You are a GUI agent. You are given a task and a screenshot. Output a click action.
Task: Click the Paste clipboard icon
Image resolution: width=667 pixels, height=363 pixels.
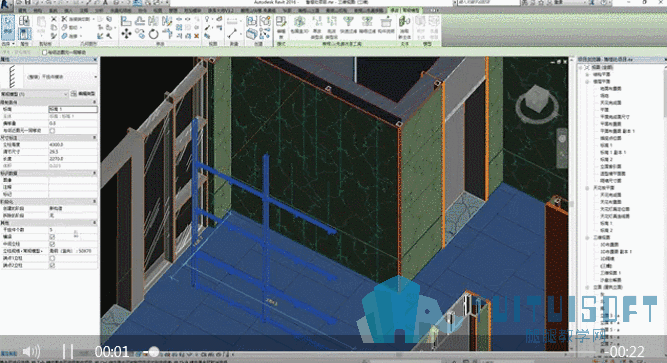tap(41, 24)
